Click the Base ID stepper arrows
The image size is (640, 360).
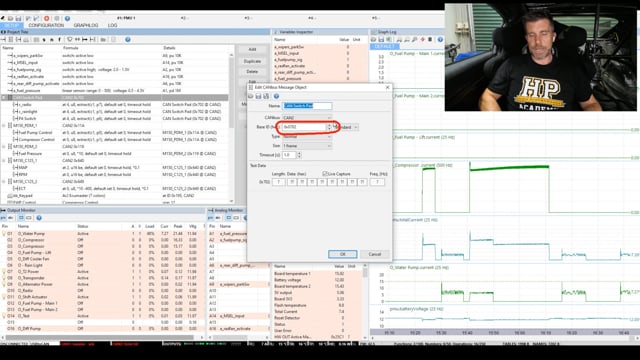(x=329, y=127)
